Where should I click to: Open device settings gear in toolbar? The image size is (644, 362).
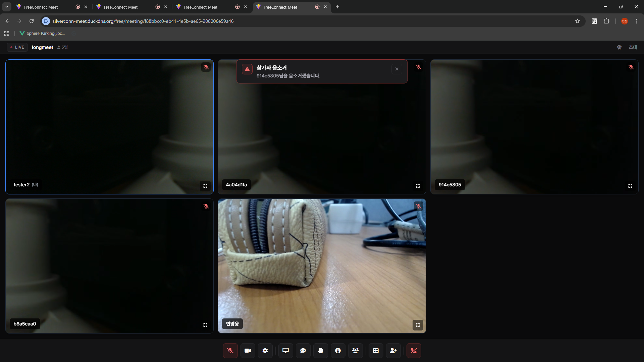(x=265, y=351)
